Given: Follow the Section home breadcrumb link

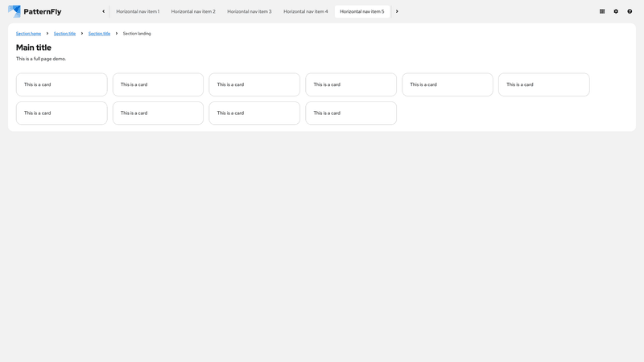Looking at the screenshot, I should (28, 34).
